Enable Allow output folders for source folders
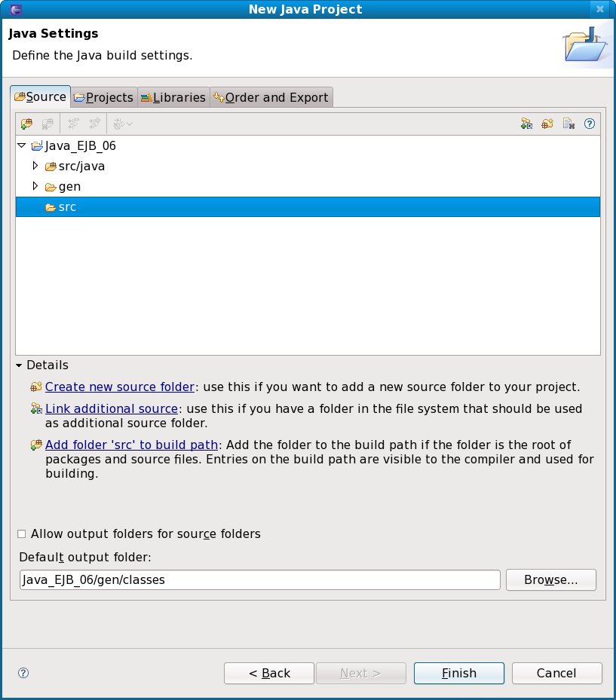The image size is (616, 700). coord(22,533)
